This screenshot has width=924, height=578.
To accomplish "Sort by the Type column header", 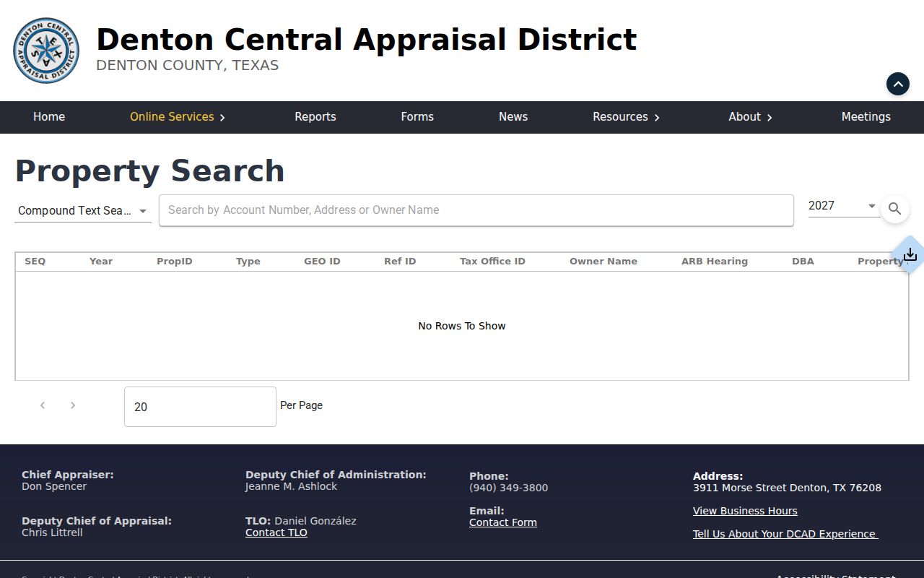I will point(248,262).
